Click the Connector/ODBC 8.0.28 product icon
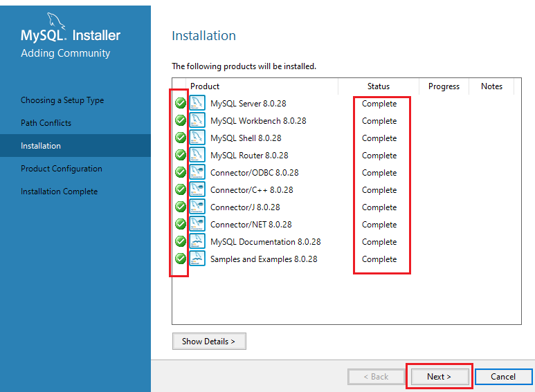The image size is (535, 392). click(197, 173)
